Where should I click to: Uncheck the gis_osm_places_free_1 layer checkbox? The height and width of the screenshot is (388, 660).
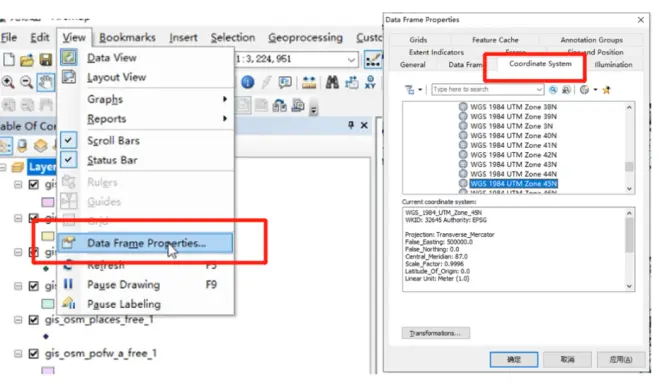(34, 320)
